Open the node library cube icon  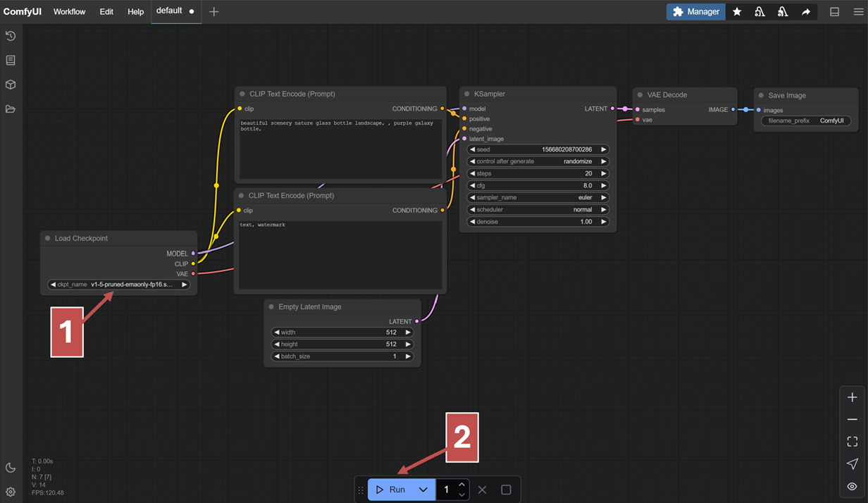pyautogui.click(x=11, y=85)
